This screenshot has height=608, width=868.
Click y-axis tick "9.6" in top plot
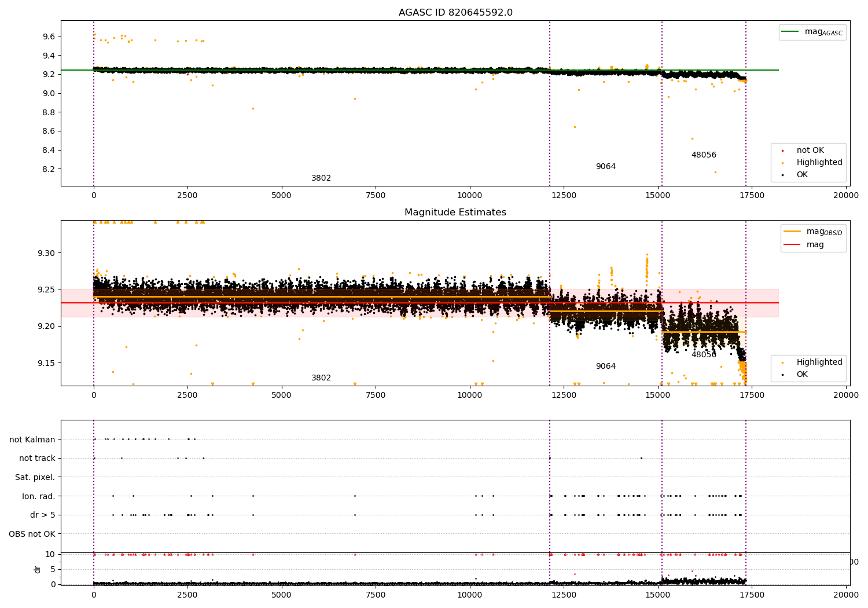click(x=49, y=36)
